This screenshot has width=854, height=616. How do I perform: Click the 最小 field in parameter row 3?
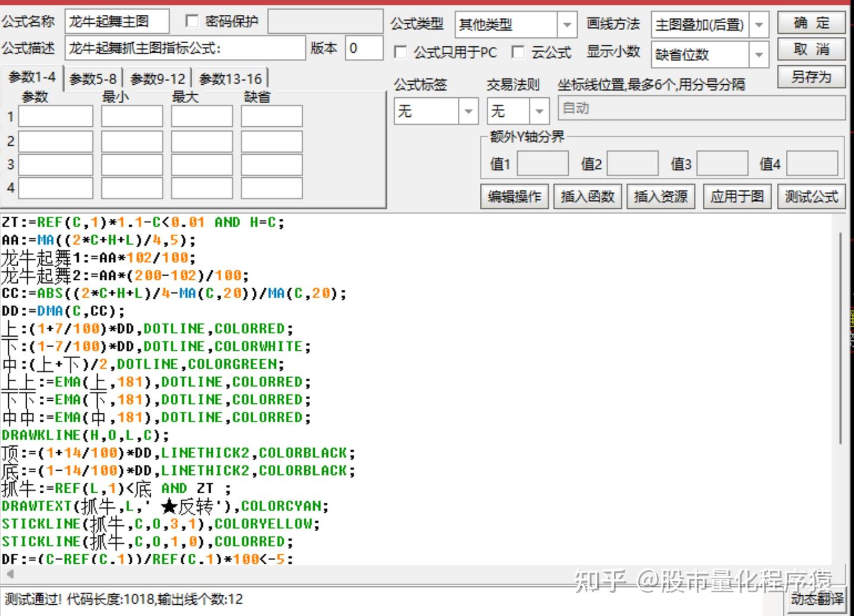coord(132,165)
